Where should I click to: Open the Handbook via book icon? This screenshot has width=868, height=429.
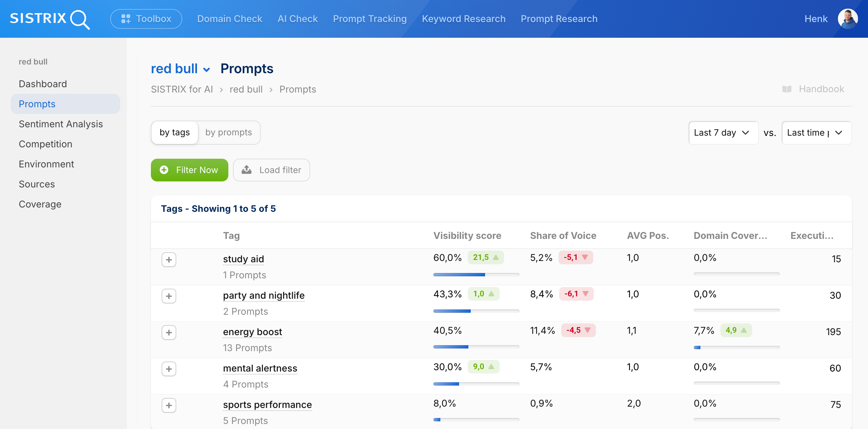(788, 89)
